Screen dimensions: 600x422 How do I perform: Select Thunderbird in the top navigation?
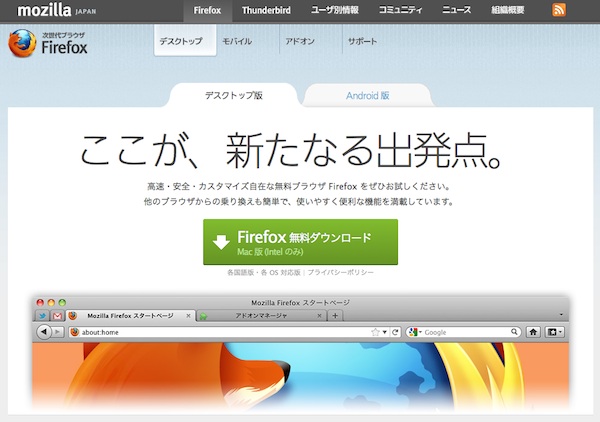coord(268,10)
